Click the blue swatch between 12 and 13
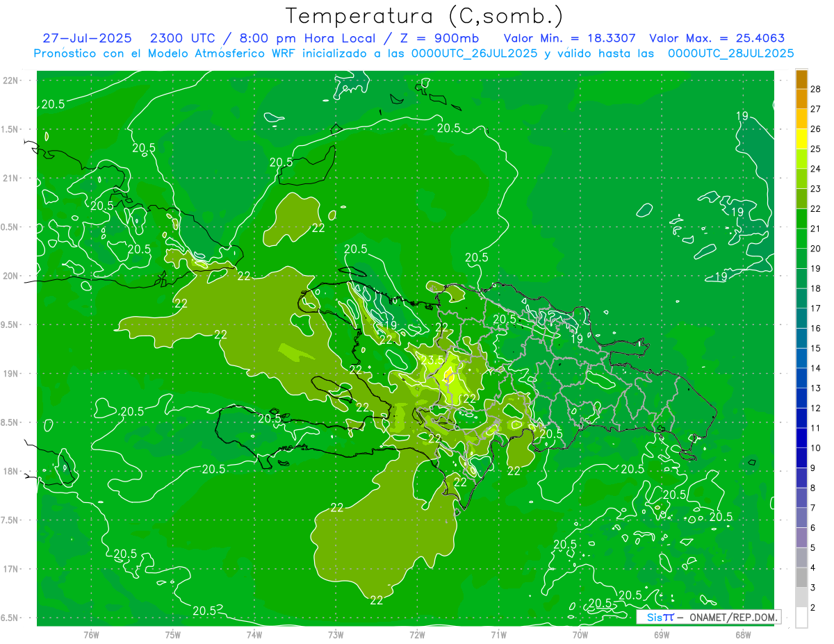834x644 pixels. [x=801, y=398]
